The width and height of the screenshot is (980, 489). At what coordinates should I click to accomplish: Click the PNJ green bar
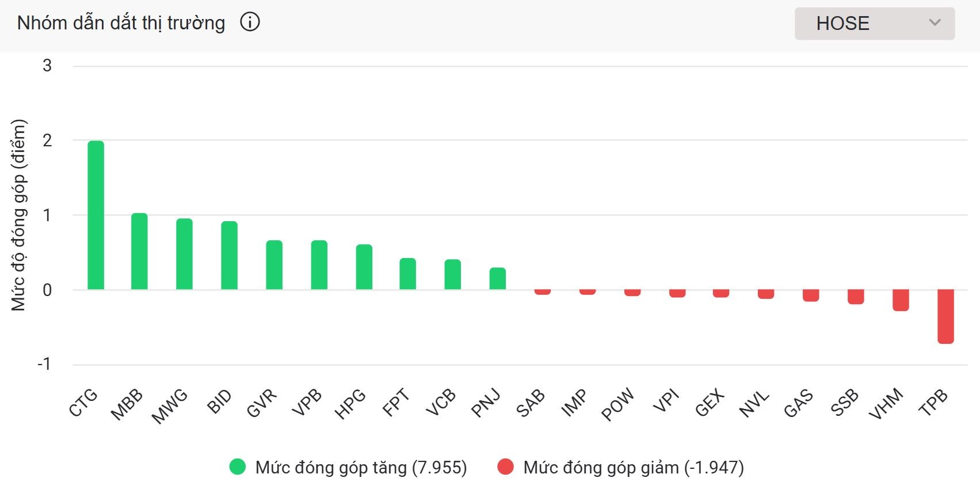pyautogui.click(x=497, y=279)
